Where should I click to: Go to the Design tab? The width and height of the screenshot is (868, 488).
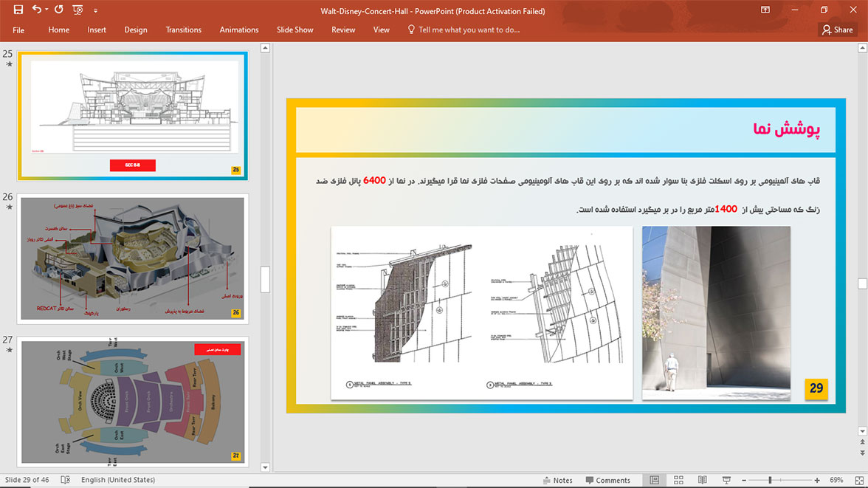coord(136,30)
